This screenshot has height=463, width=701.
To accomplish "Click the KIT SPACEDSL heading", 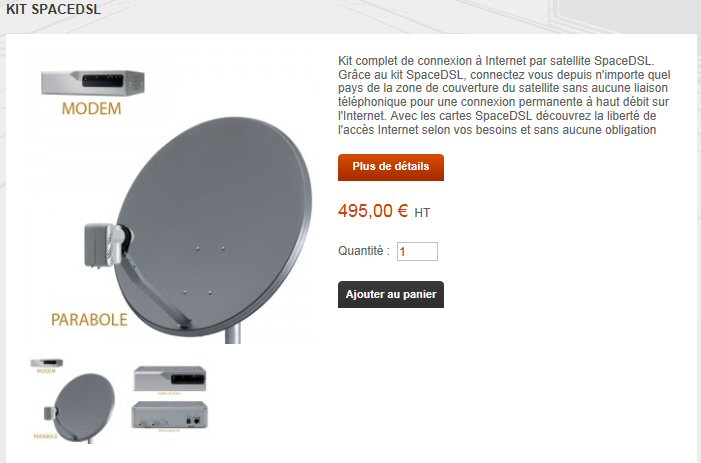I will coord(54,8).
